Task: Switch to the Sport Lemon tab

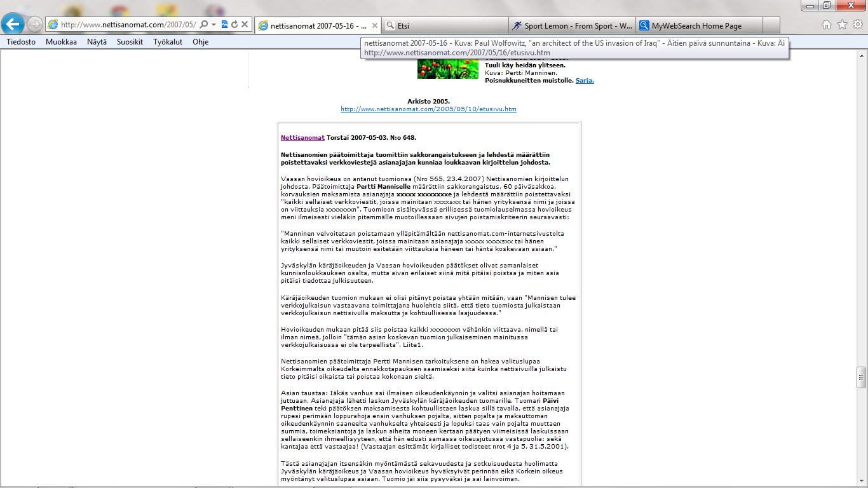Action: pos(572,25)
